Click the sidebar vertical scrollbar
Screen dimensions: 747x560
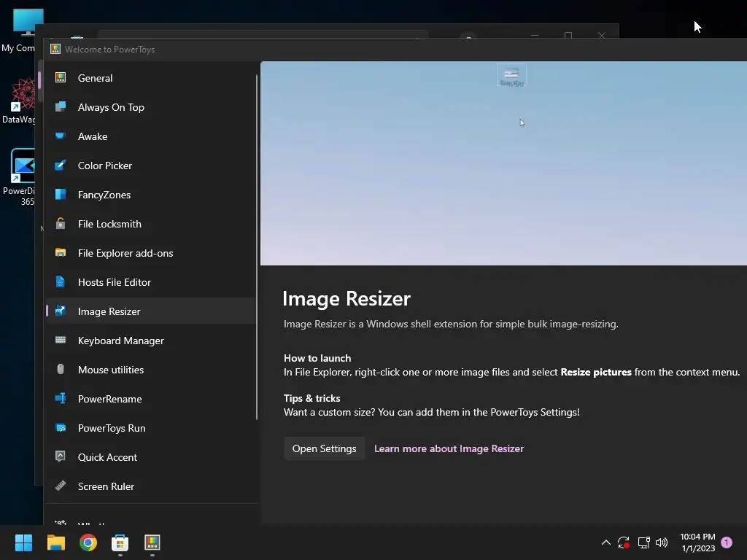click(x=257, y=246)
